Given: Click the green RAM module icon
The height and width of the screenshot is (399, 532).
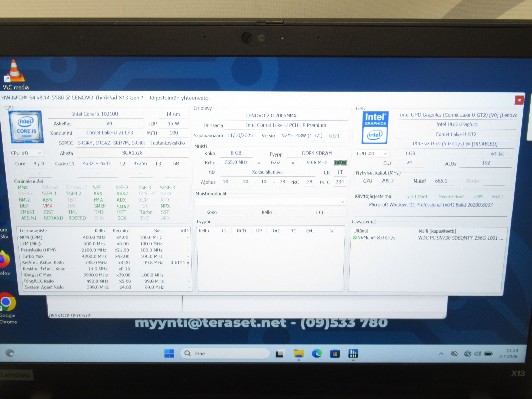Looking at the screenshot, I should pyautogui.click(x=340, y=163).
